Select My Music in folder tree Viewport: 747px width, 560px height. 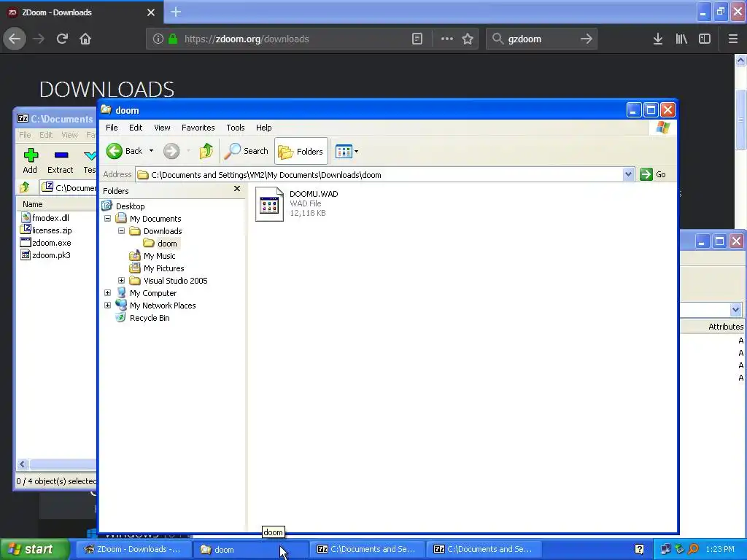[x=159, y=256]
